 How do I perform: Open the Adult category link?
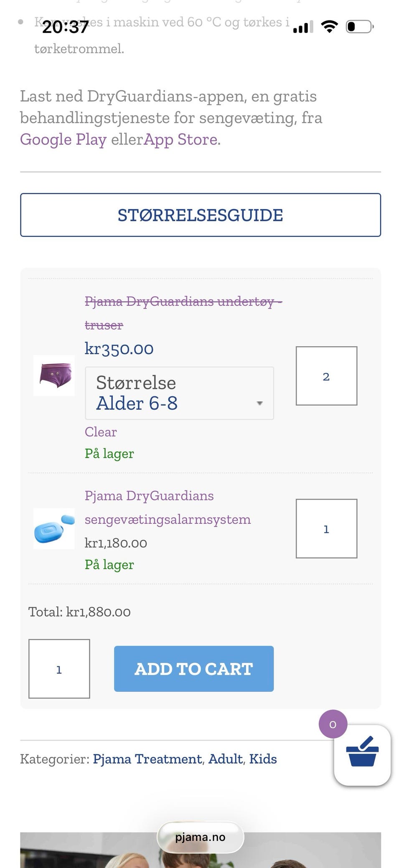pyautogui.click(x=225, y=759)
